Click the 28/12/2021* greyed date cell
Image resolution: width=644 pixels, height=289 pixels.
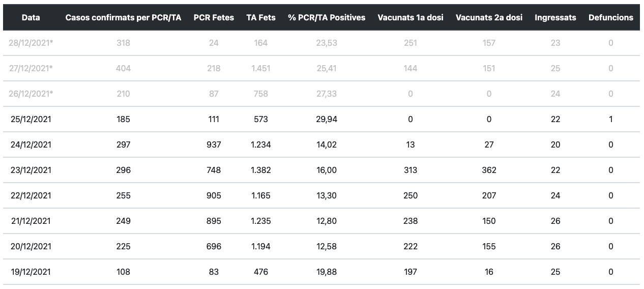(31, 43)
